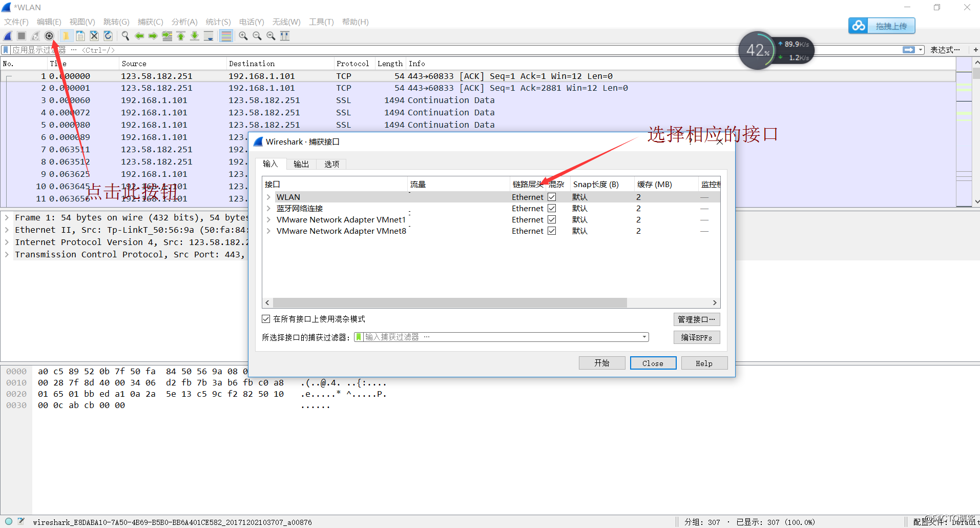This screenshot has height=528, width=980.
Task: Open 捕获(C) menu
Action: click(x=150, y=22)
